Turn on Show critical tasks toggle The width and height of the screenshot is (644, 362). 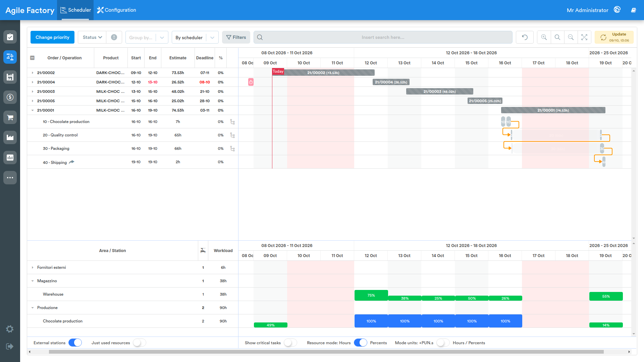tap(290, 343)
